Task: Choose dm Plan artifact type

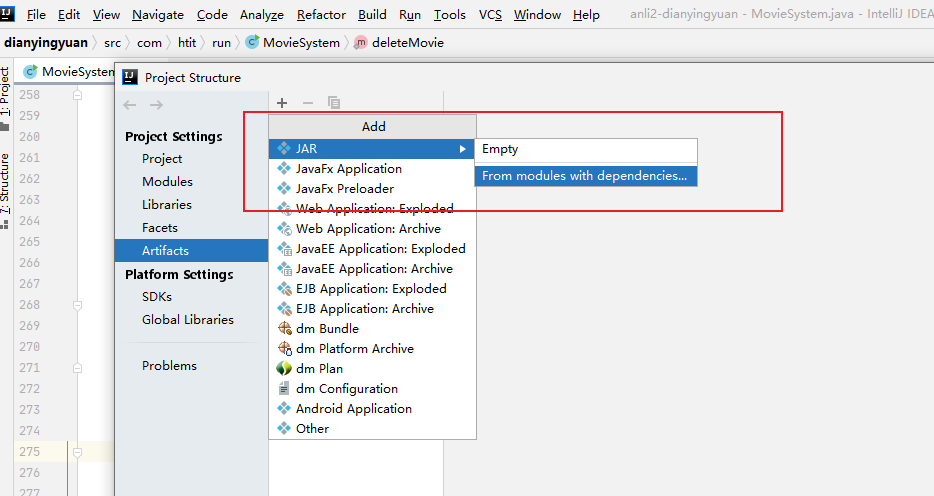Action: tap(372, 369)
